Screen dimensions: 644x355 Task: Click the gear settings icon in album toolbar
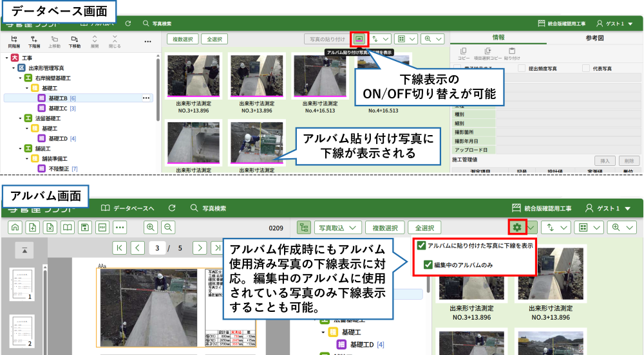516,228
